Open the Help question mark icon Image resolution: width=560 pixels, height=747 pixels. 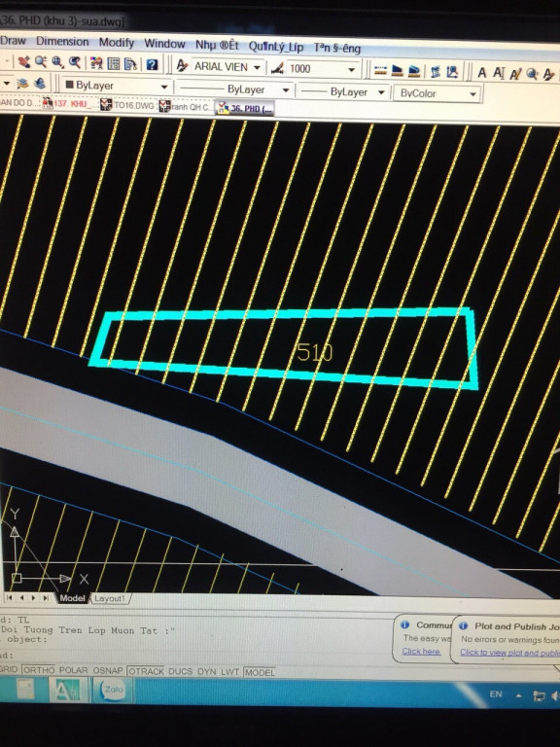tap(152, 65)
